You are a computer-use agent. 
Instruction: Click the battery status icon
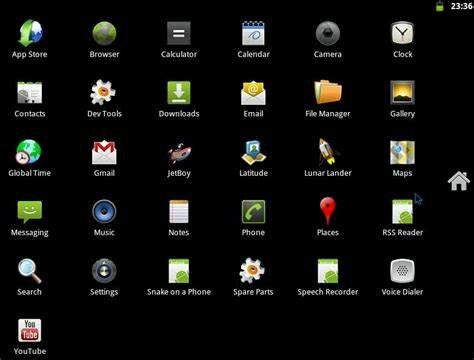[440, 6]
